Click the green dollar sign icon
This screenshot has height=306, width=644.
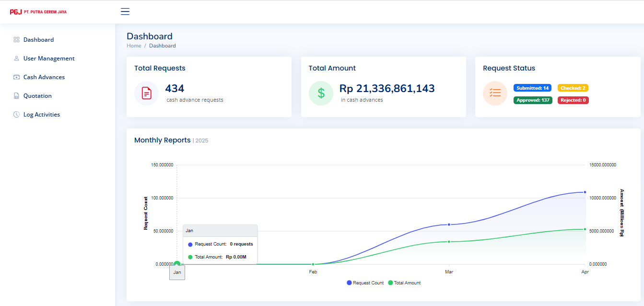(x=321, y=93)
